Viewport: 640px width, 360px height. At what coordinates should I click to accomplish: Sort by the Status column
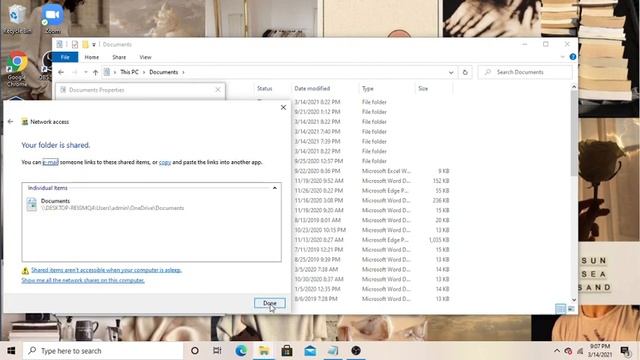click(264, 89)
